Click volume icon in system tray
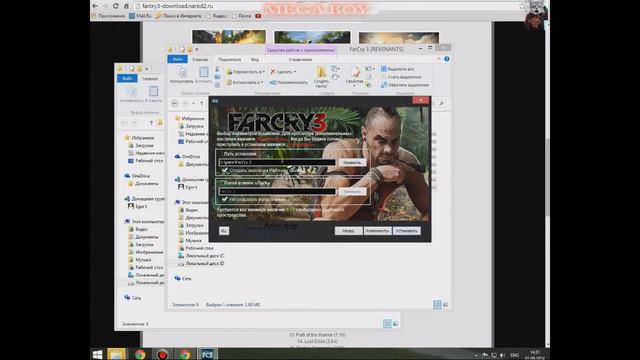This screenshot has width=640, height=360. (x=502, y=355)
